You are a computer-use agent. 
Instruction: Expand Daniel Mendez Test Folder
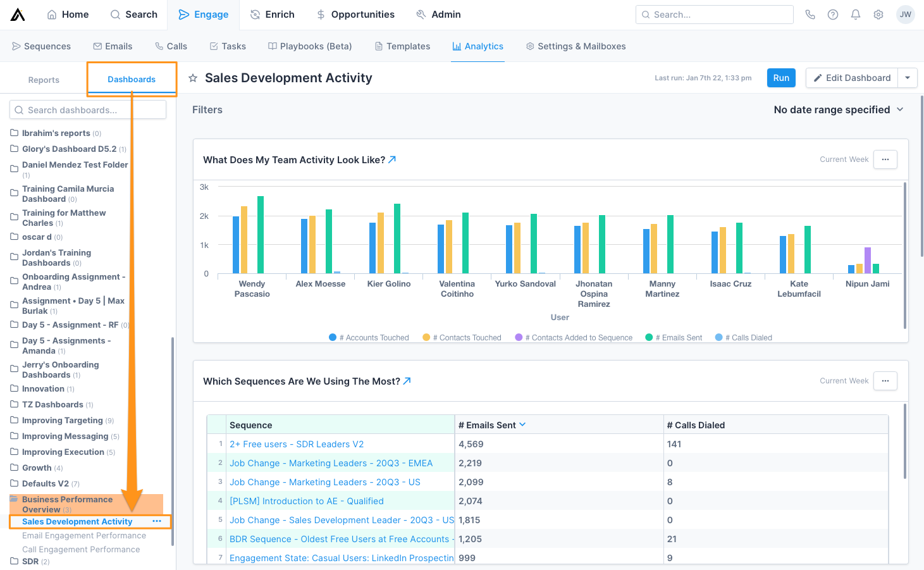pyautogui.click(x=69, y=169)
